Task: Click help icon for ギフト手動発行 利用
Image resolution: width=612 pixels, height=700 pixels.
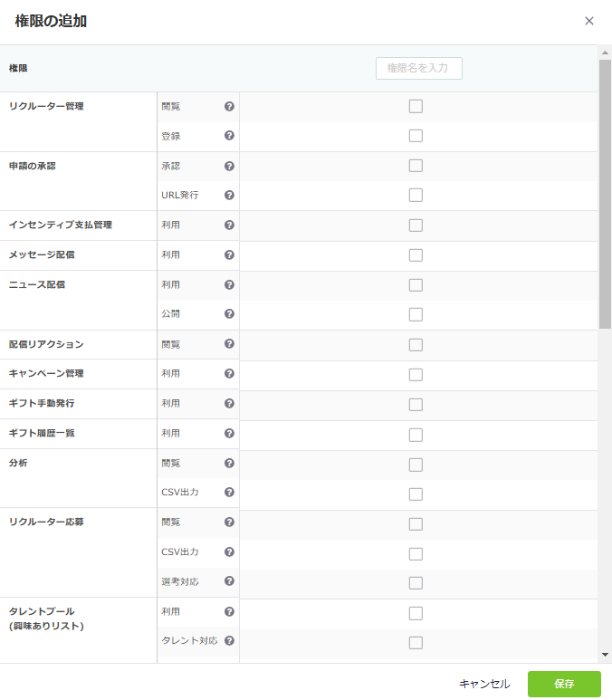Action: click(x=229, y=403)
